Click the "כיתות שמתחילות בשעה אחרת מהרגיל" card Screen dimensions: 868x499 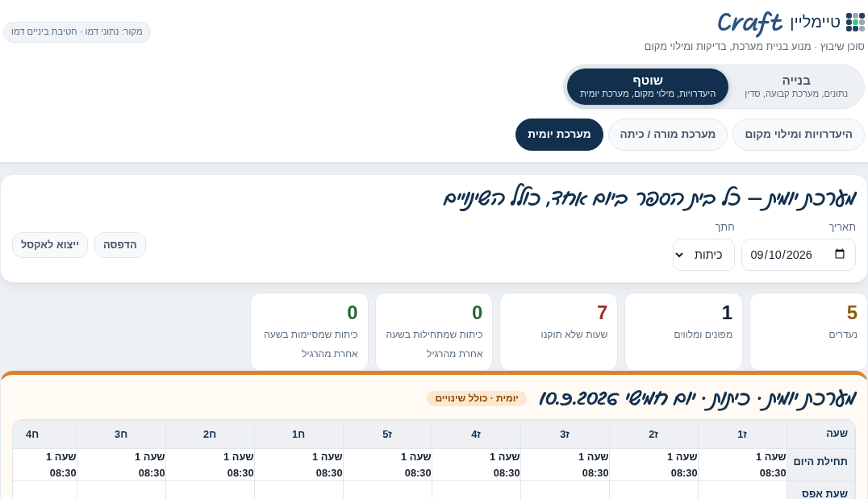tap(434, 331)
